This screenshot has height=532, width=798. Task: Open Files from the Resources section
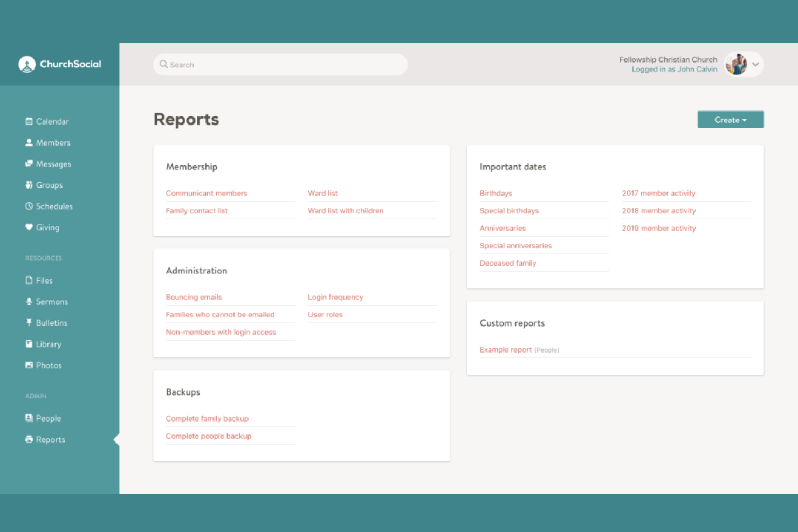[30, 280]
